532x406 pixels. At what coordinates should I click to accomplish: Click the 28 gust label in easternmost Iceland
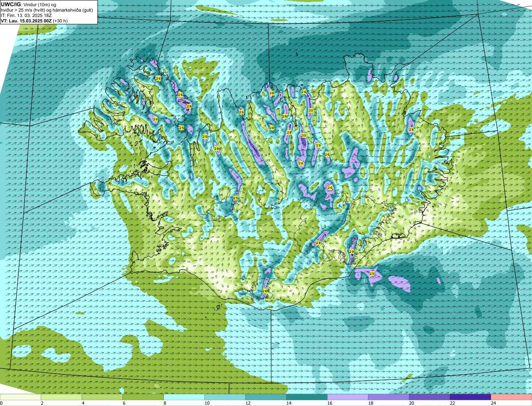411,130
